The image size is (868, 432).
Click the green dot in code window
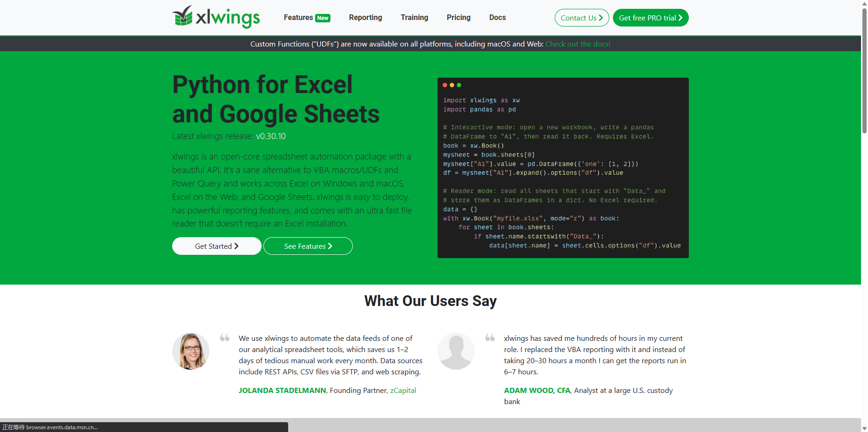coord(459,85)
